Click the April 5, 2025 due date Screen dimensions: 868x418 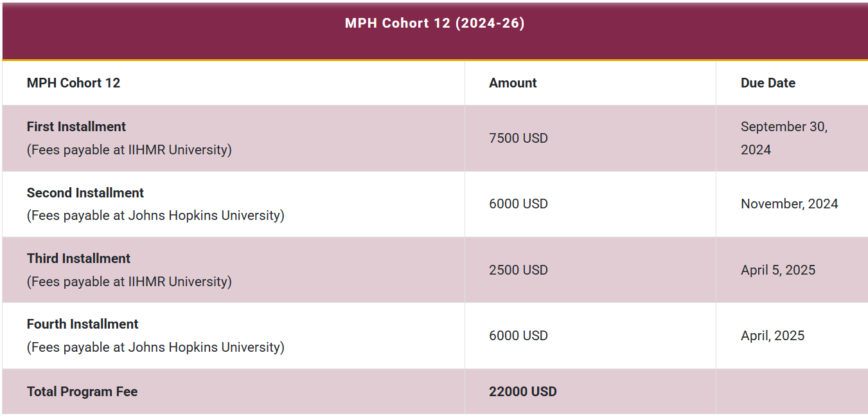click(x=777, y=270)
